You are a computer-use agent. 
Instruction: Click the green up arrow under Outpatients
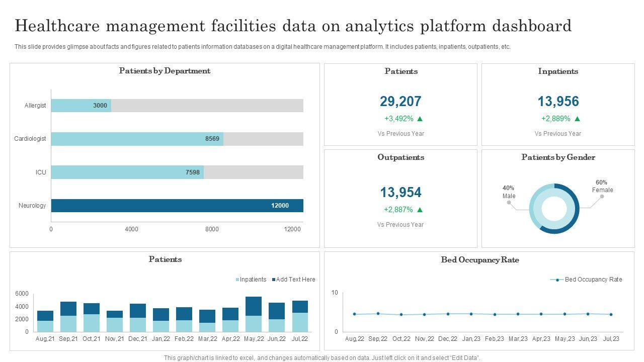point(420,210)
